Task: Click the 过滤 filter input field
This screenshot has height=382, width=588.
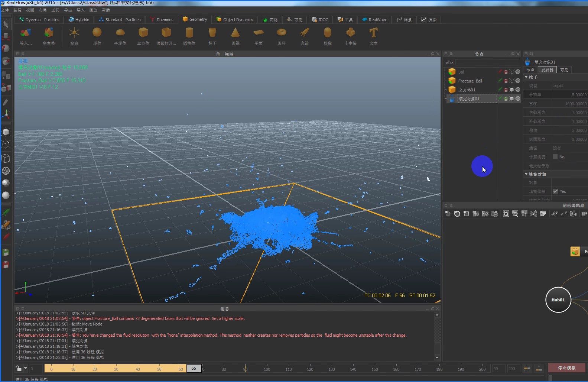Action: (487, 62)
